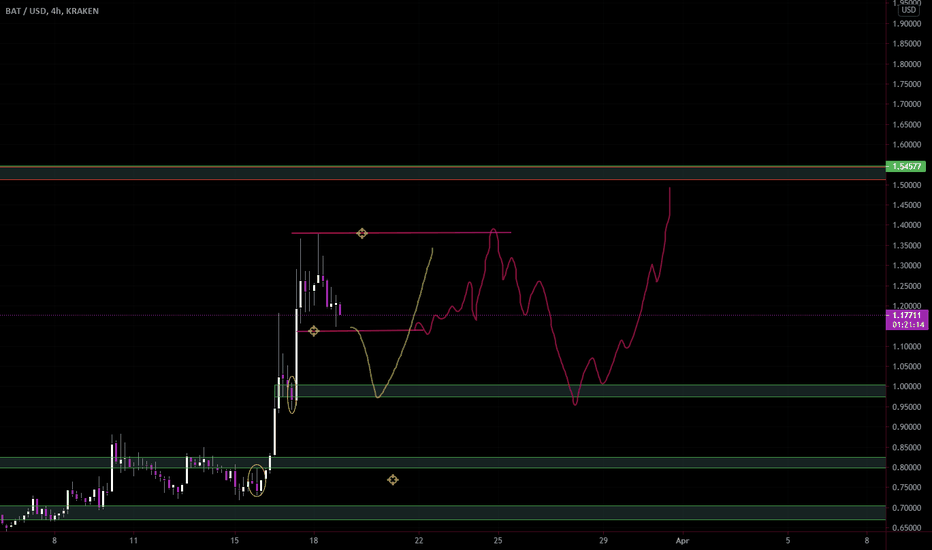The image size is (932, 550).
Task: Click the 01:21:14 candle countdown timer
Action: (906, 325)
